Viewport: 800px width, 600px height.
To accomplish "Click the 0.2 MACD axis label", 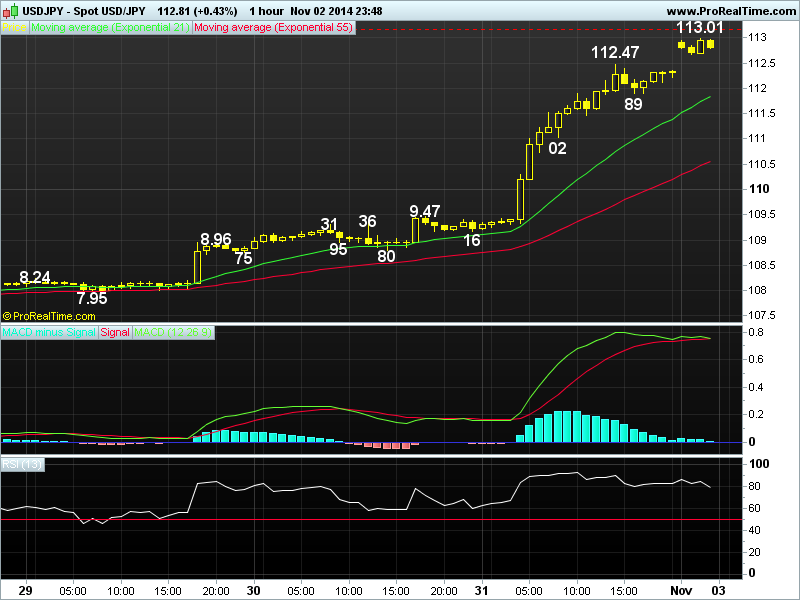I will point(756,414).
